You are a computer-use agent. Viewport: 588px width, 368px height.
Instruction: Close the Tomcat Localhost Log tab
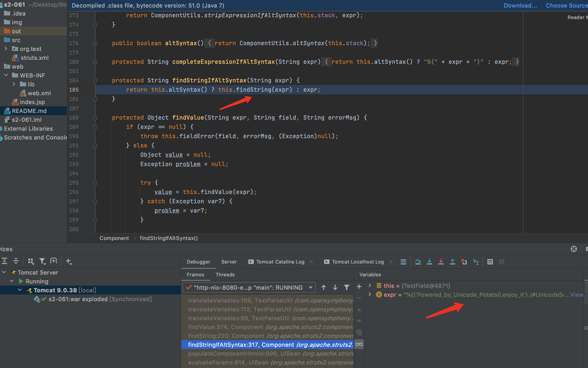(x=391, y=262)
